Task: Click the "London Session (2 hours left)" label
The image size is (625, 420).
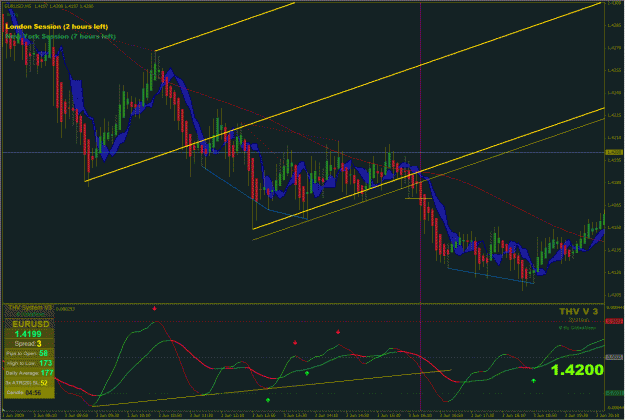Action: (x=57, y=27)
